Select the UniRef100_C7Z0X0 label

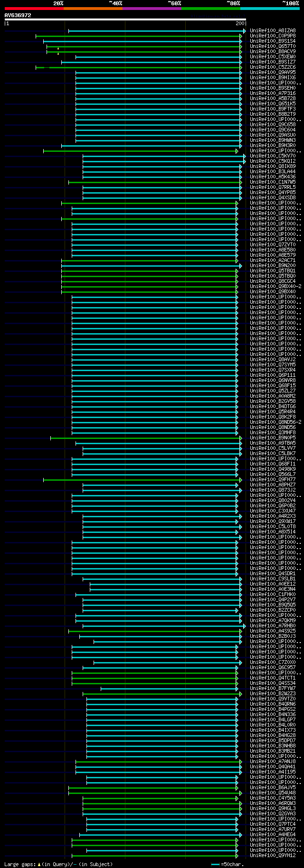click(x=273, y=663)
